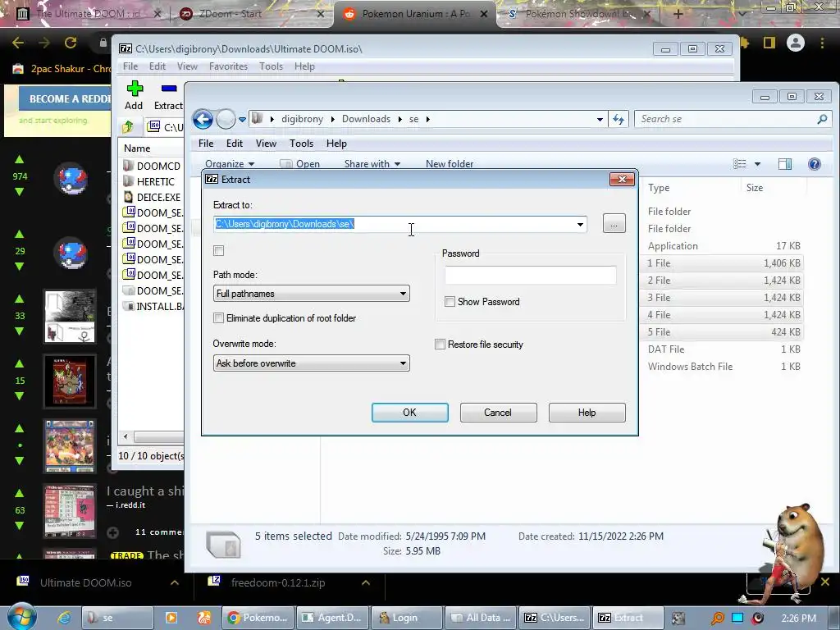Image resolution: width=840 pixels, height=630 pixels.
Task: Close the Extract dialog
Action: (622, 179)
